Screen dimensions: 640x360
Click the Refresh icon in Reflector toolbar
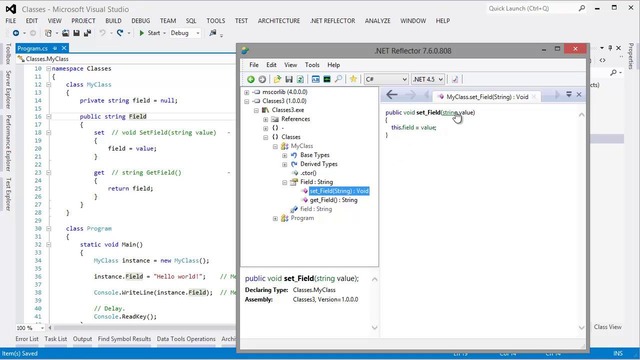(300, 79)
